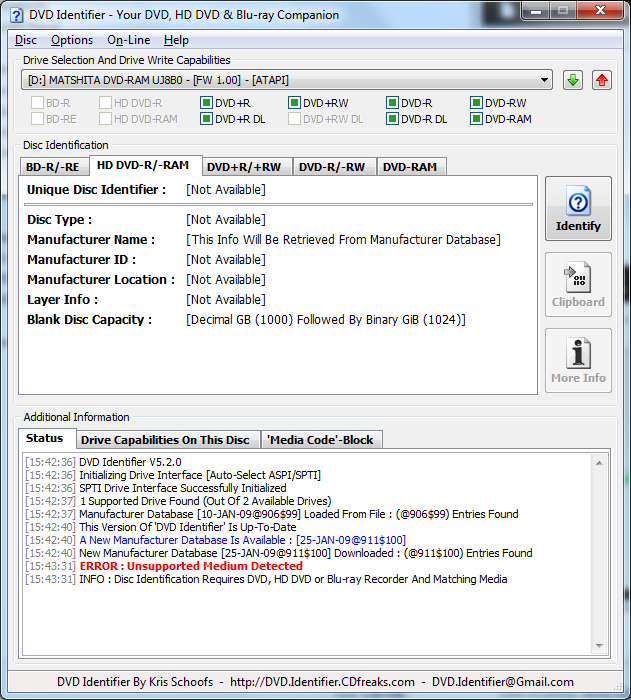Click the Clipboard copy button
The image size is (631, 700).
coord(578,284)
